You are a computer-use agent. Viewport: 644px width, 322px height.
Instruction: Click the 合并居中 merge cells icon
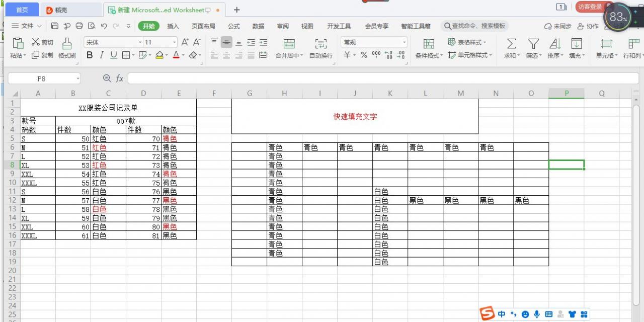pos(289,43)
